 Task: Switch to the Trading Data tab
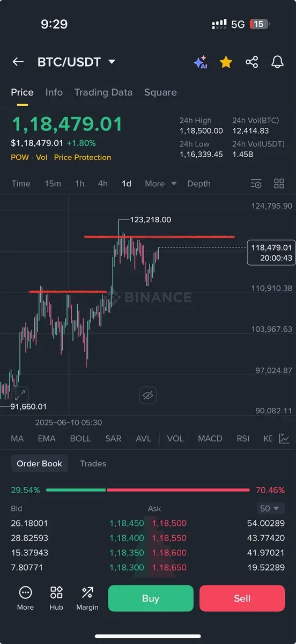click(103, 92)
